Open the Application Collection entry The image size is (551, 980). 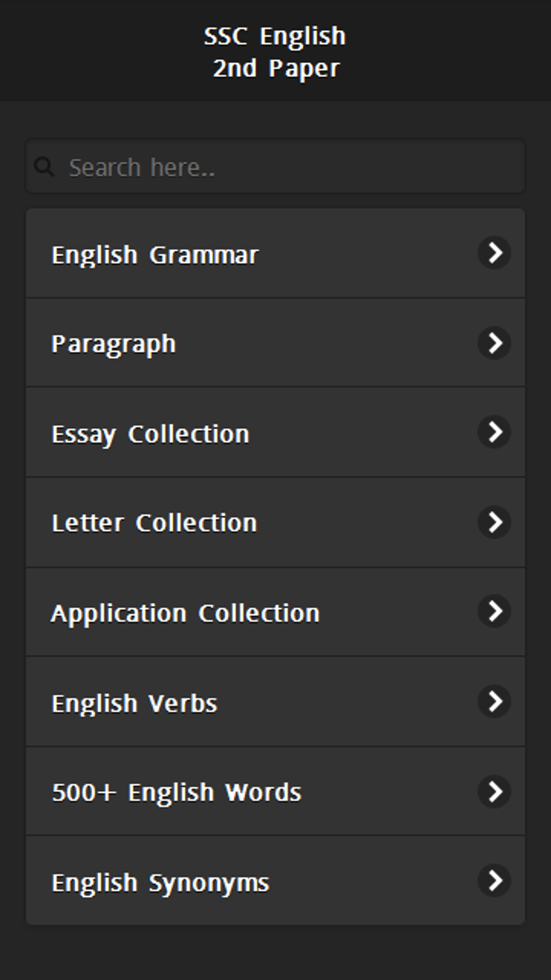pyautogui.click(x=185, y=613)
